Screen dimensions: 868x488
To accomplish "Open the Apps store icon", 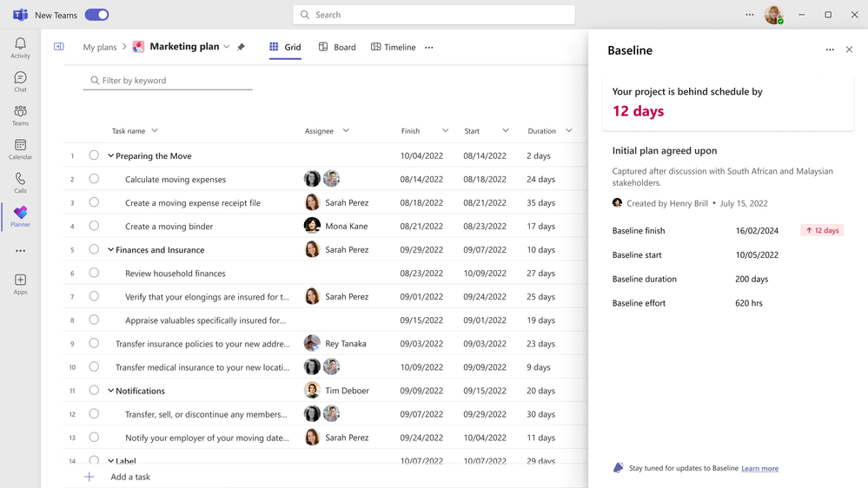I will (20, 284).
